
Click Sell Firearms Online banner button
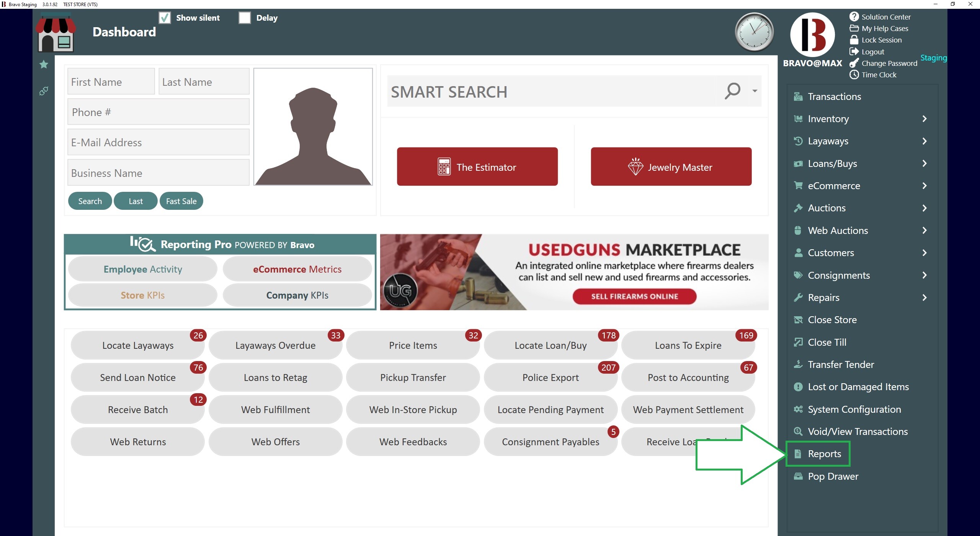click(634, 296)
